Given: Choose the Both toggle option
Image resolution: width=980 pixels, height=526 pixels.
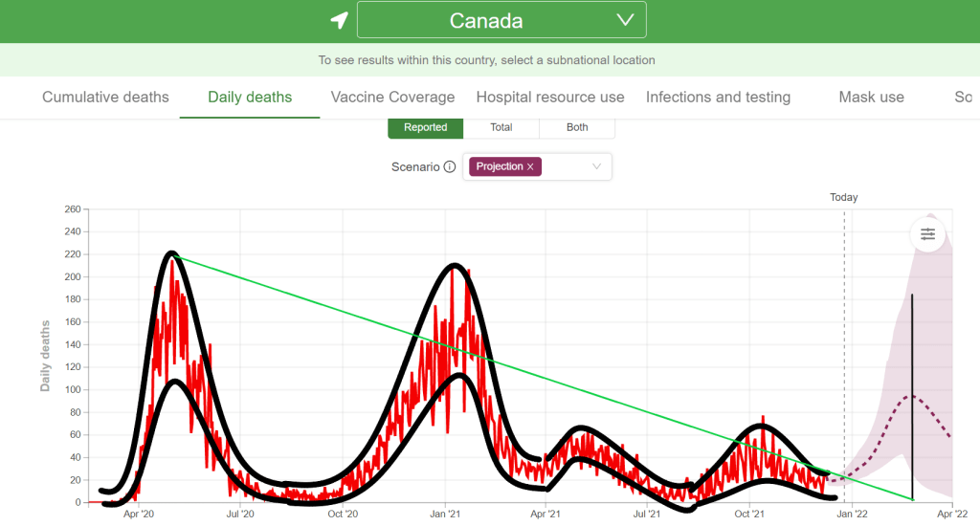Looking at the screenshot, I should [x=577, y=127].
